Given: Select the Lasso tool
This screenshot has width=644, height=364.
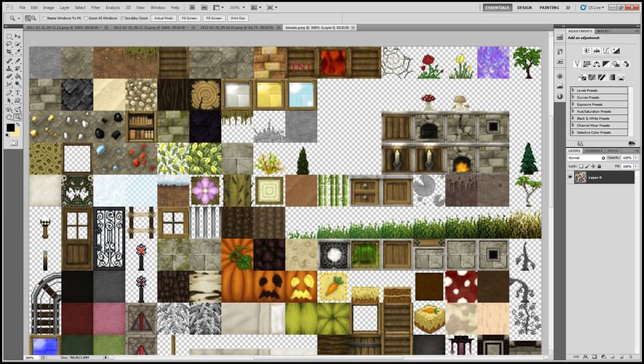Looking at the screenshot, I should (9, 44).
